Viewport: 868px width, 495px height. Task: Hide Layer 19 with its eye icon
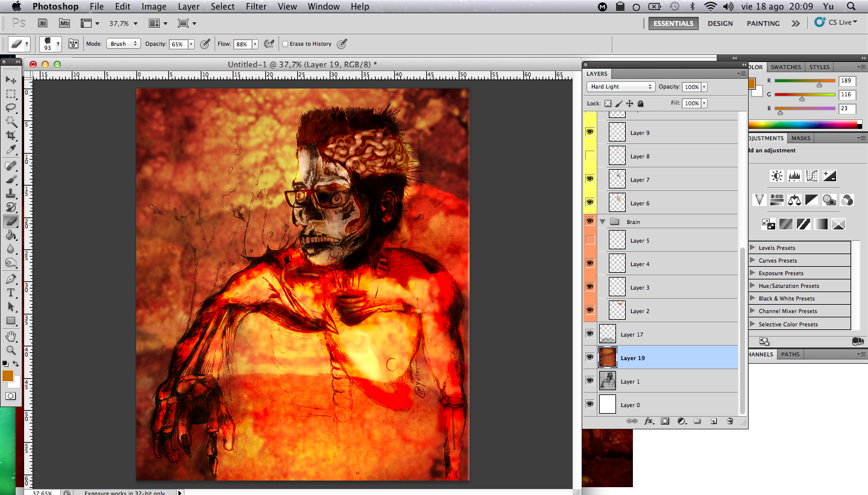pos(590,357)
